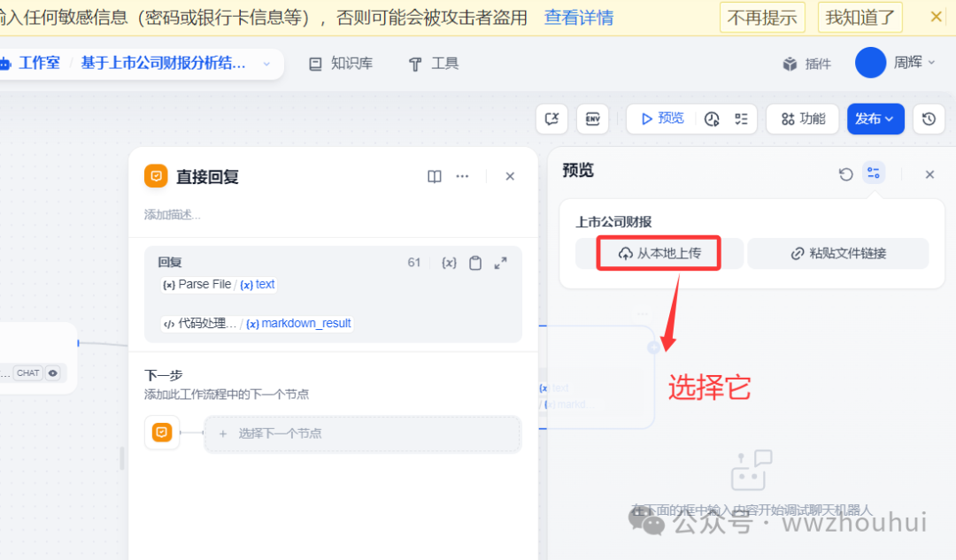956x560 pixels.
Task: Expand the 回复 editor to fullscreen
Action: (x=500, y=263)
